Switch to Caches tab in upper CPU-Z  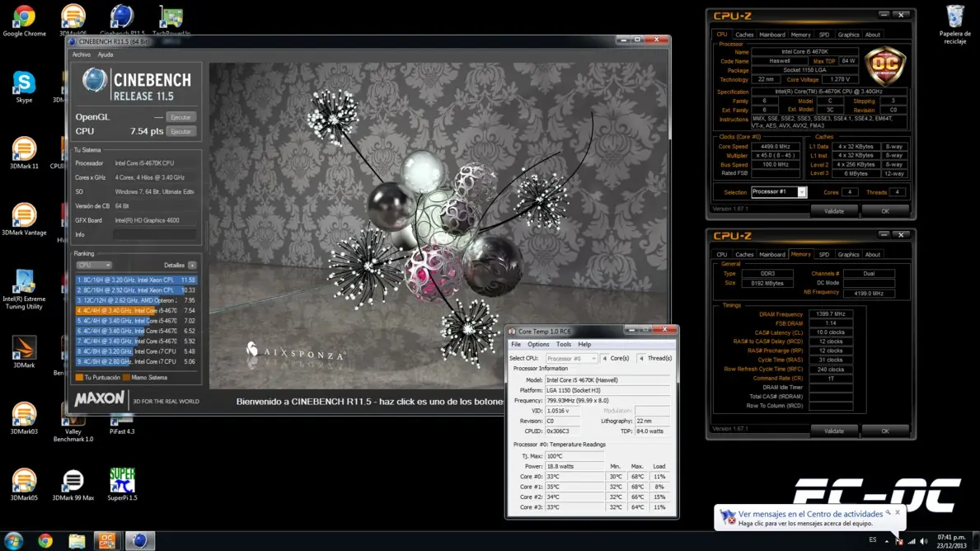coord(744,35)
